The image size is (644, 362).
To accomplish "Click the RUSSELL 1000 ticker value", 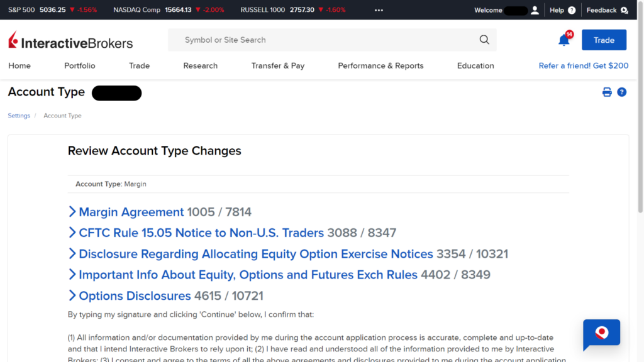I will pos(302,10).
